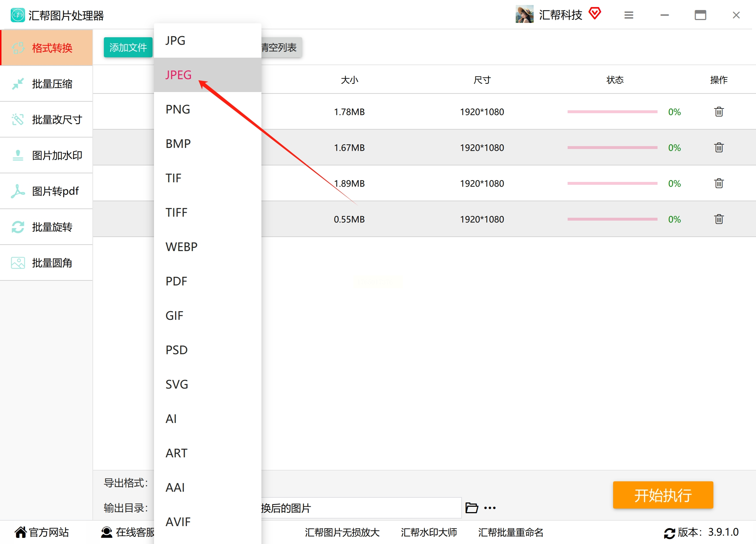Click the user avatar picture
756x544 pixels.
coord(524,14)
